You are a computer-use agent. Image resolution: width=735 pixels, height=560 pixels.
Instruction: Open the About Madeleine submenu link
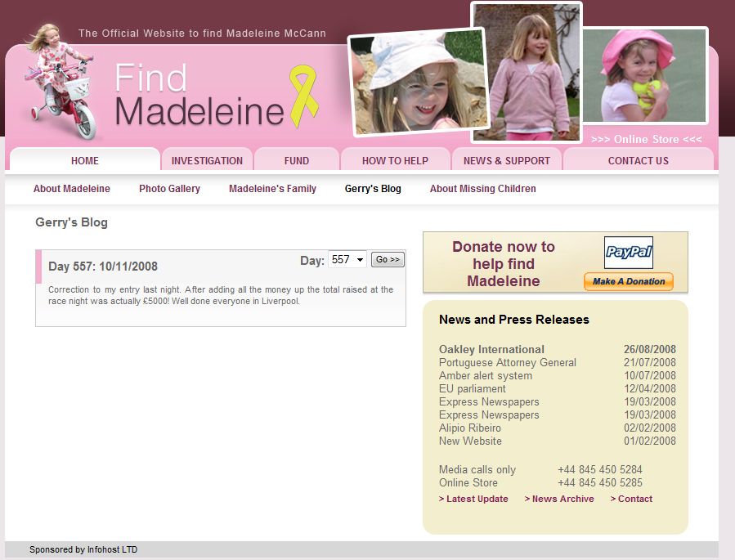pos(72,189)
